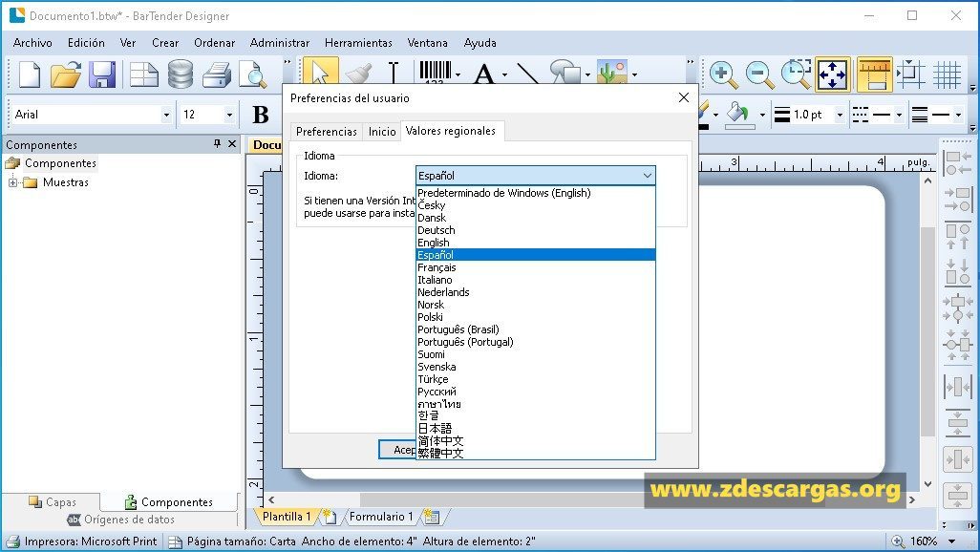Select the Valores regionales tab
The height and width of the screenshot is (552, 980).
point(451,131)
